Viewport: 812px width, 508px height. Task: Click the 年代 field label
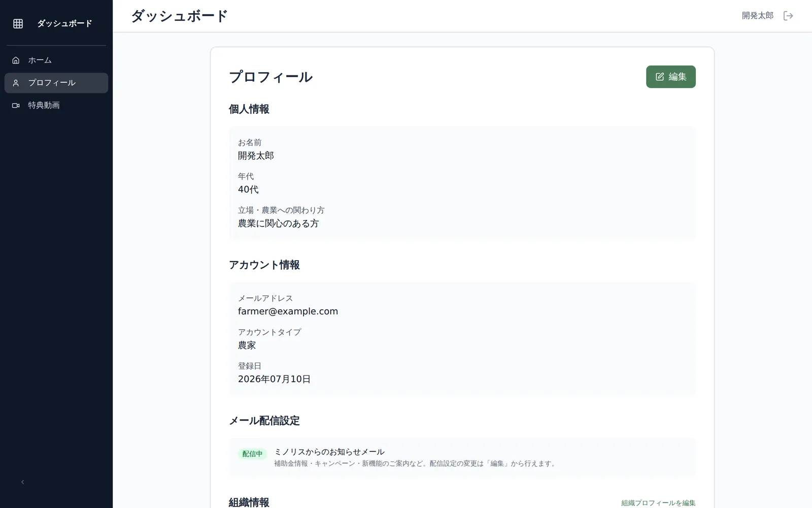point(246,176)
